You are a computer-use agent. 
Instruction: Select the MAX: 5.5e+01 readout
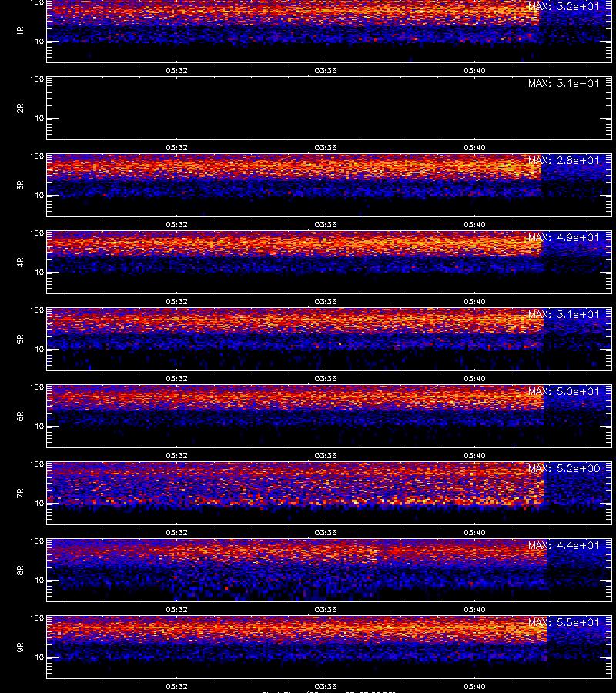point(564,622)
